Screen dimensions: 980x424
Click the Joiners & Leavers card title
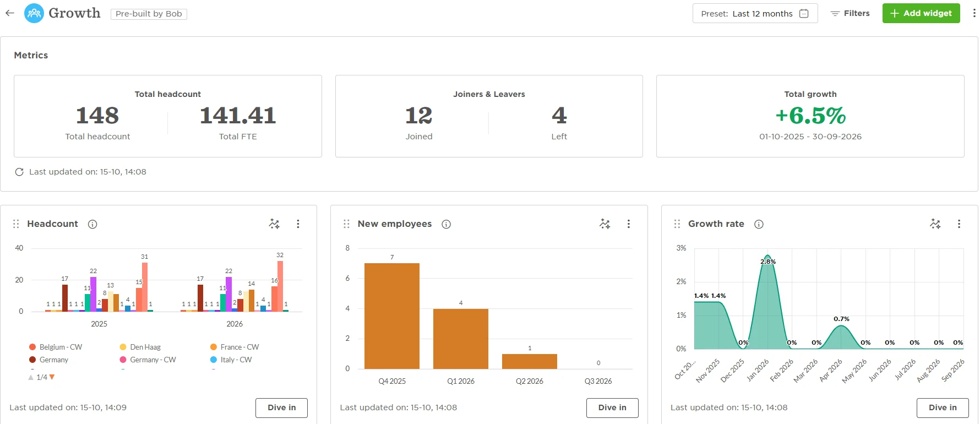click(x=489, y=94)
